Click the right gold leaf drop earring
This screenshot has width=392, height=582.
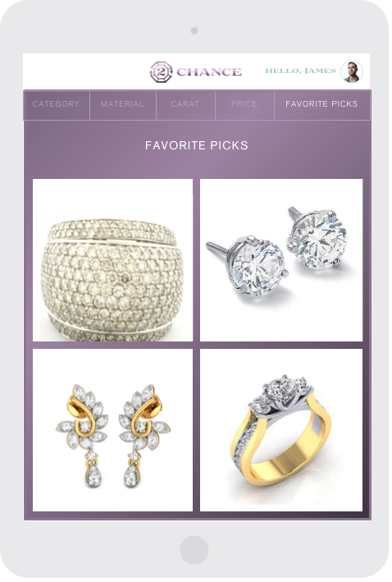pos(144,436)
